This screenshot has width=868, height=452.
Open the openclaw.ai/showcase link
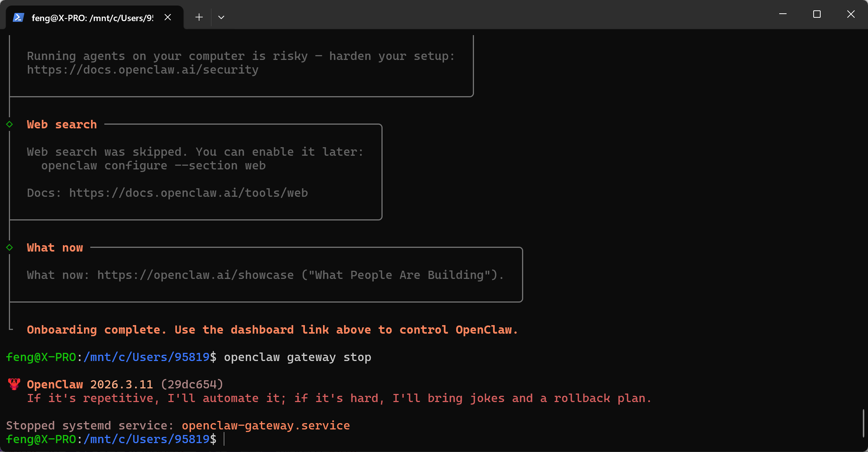[195, 275]
